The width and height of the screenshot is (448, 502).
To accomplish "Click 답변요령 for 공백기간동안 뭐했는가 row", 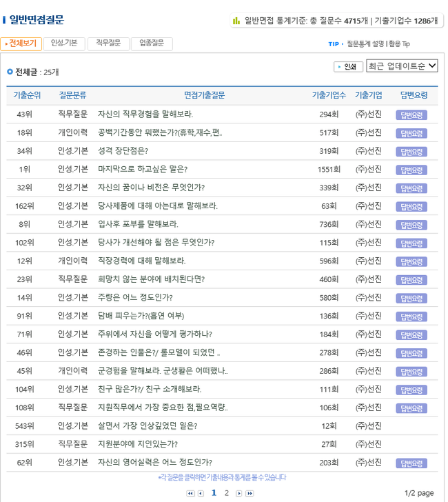I will pyautogui.click(x=411, y=134).
